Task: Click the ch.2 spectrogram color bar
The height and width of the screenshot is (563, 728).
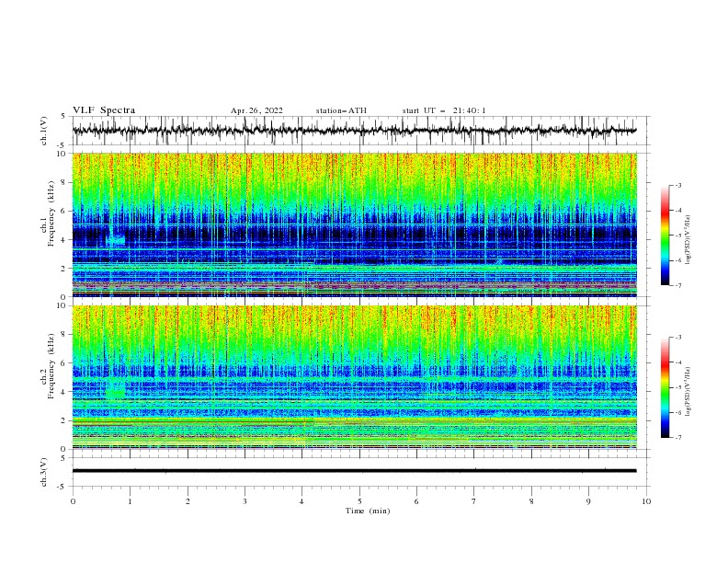Action: click(x=665, y=387)
